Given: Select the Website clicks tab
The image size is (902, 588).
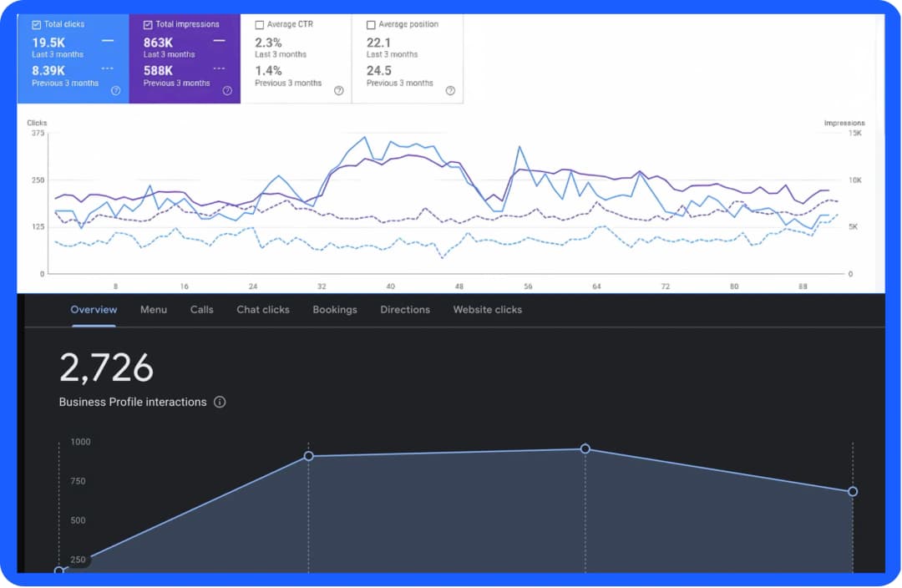Looking at the screenshot, I should (x=488, y=310).
